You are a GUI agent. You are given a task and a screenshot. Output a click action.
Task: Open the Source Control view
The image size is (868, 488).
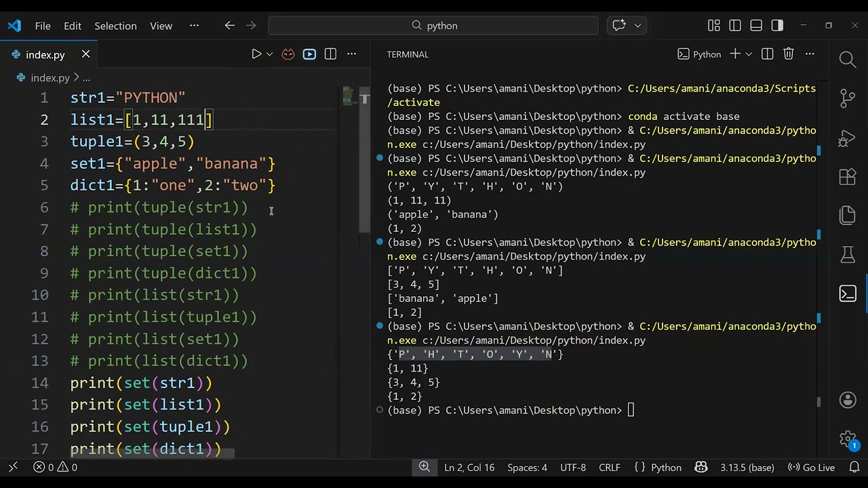[x=848, y=98]
